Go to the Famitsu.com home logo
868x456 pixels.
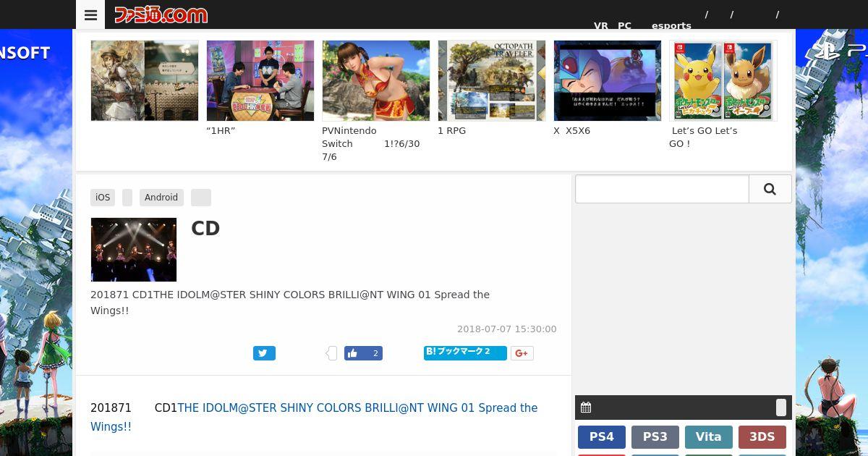click(x=161, y=14)
